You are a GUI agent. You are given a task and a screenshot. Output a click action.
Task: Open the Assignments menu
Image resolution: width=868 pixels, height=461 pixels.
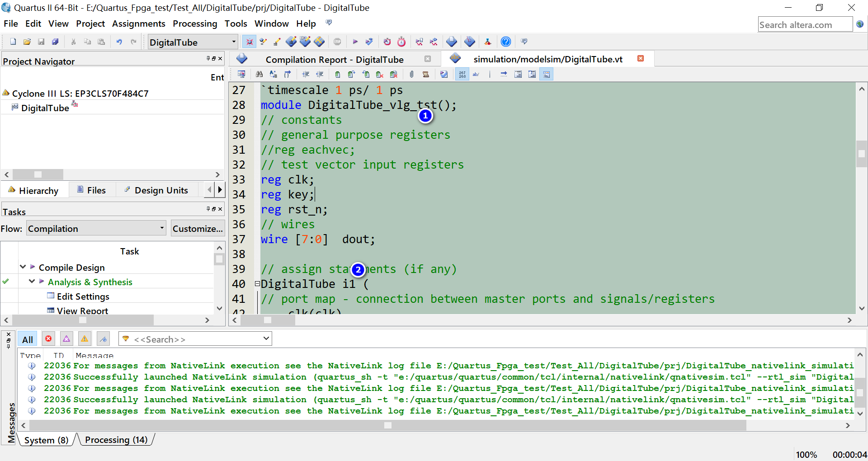pos(139,24)
